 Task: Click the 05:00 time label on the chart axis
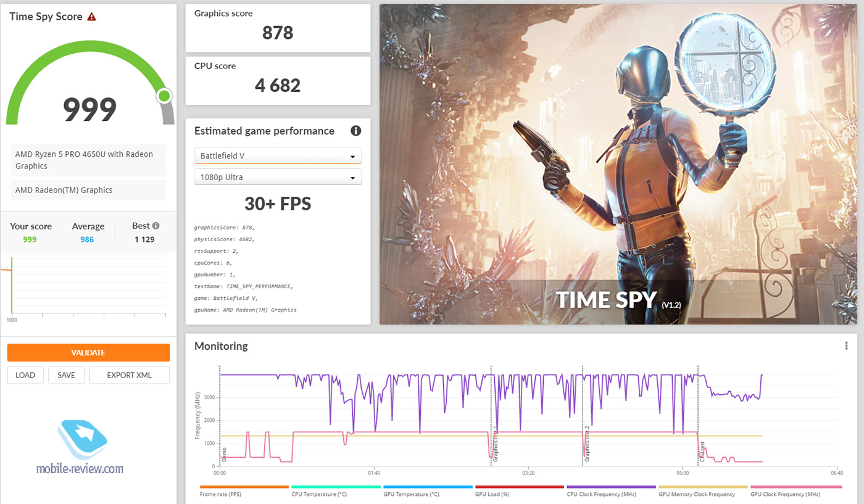(x=683, y=473)
